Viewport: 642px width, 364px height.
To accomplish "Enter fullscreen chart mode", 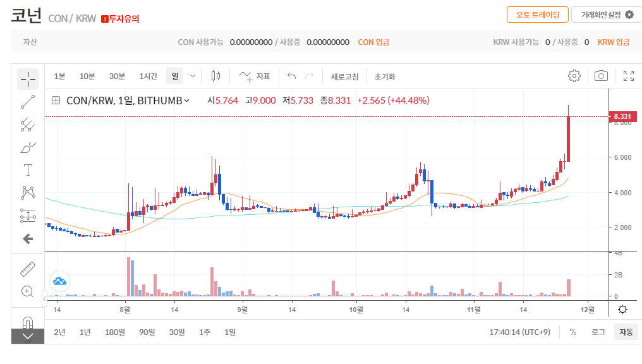I will 629,76.
